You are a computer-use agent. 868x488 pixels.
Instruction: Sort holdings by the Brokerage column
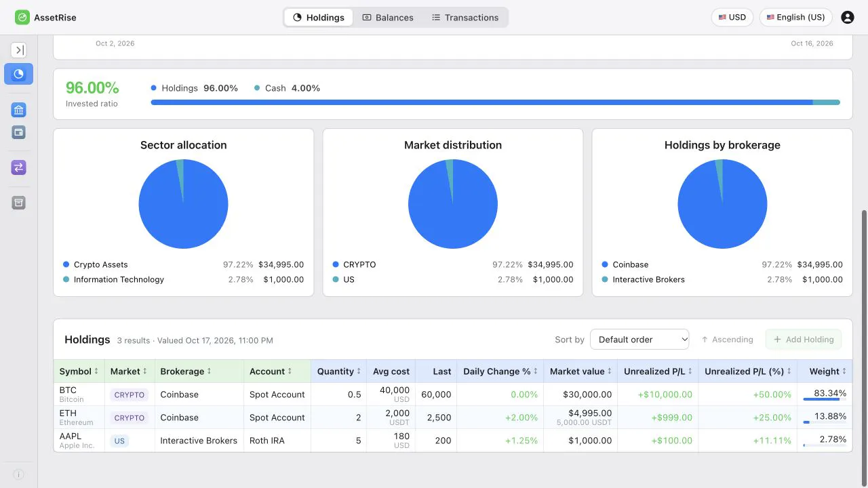pos(186,371)
